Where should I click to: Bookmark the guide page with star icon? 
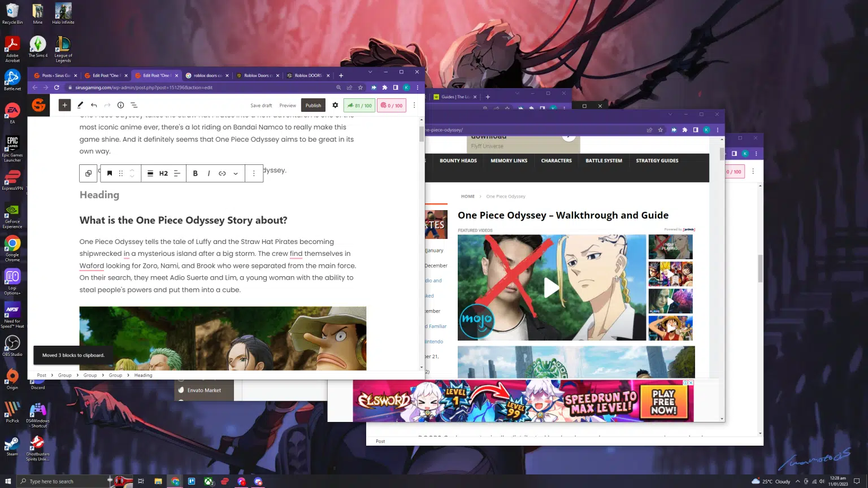click(660, 130)
